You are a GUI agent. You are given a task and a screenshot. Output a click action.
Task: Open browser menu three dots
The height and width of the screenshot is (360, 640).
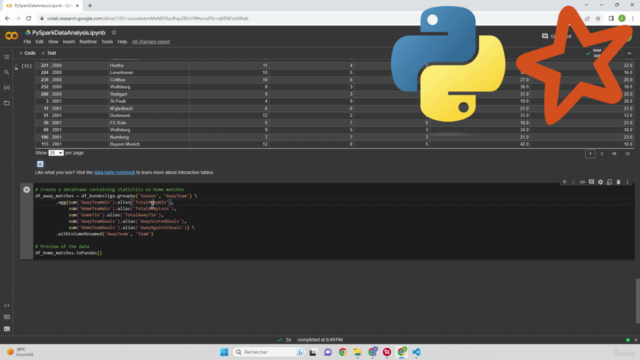(633, 18)
